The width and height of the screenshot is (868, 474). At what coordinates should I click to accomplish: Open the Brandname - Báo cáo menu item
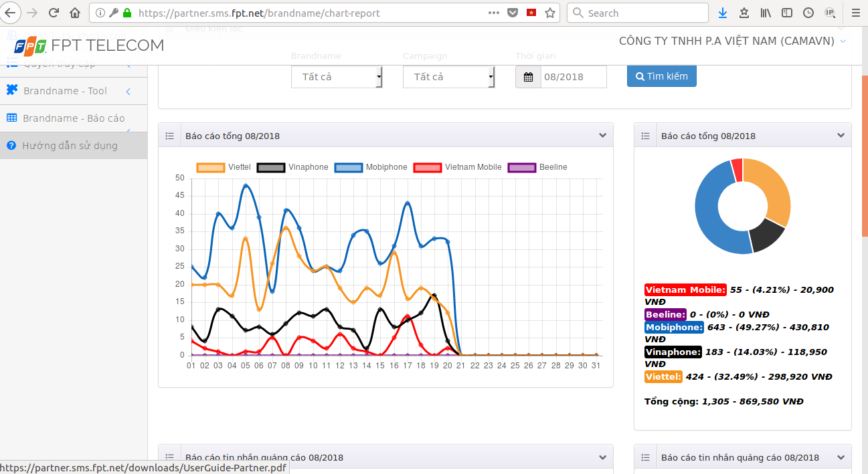point(74,118)
